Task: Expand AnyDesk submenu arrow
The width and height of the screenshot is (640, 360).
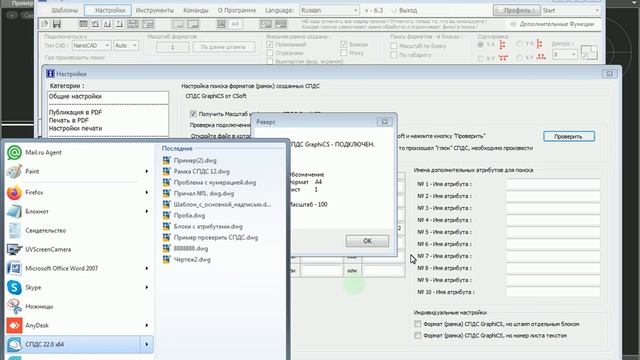Action: pos(147,325)
